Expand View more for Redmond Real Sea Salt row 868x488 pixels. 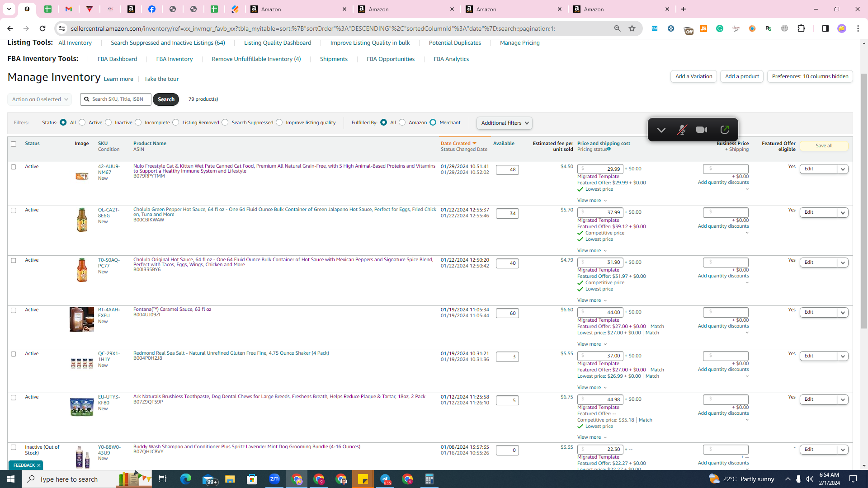pyautogui.click(x=592, y=388)
